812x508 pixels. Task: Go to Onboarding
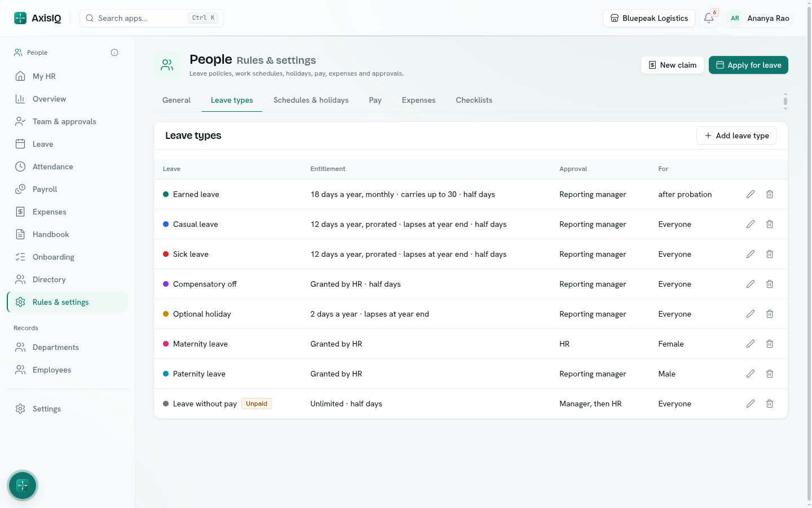pos(67,257)
